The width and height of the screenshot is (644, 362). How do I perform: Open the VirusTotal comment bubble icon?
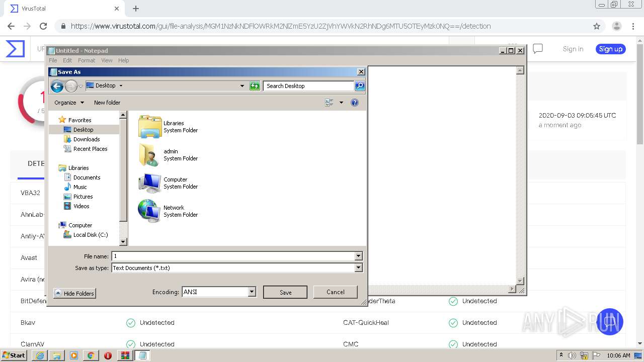coord(538,49)
